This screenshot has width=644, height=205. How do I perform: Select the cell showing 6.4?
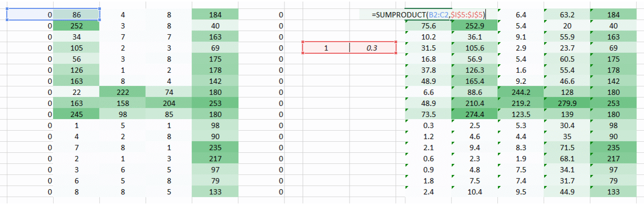point(521,15)
